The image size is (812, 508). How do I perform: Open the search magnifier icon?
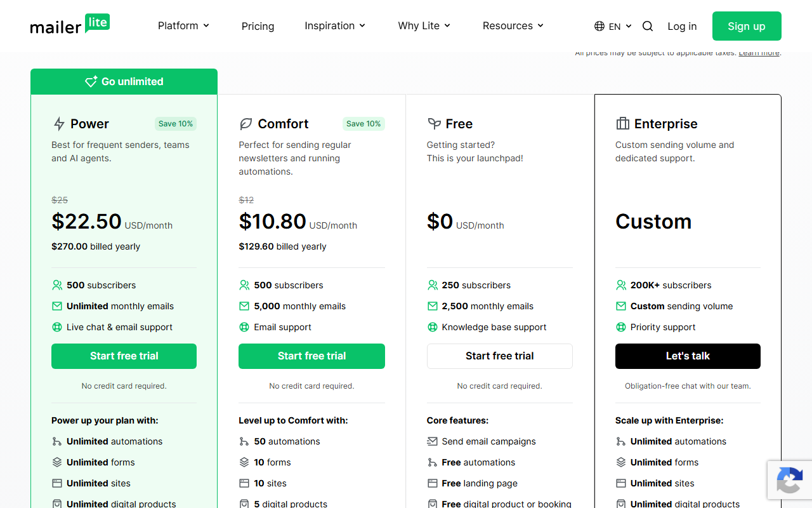[648, 26]
